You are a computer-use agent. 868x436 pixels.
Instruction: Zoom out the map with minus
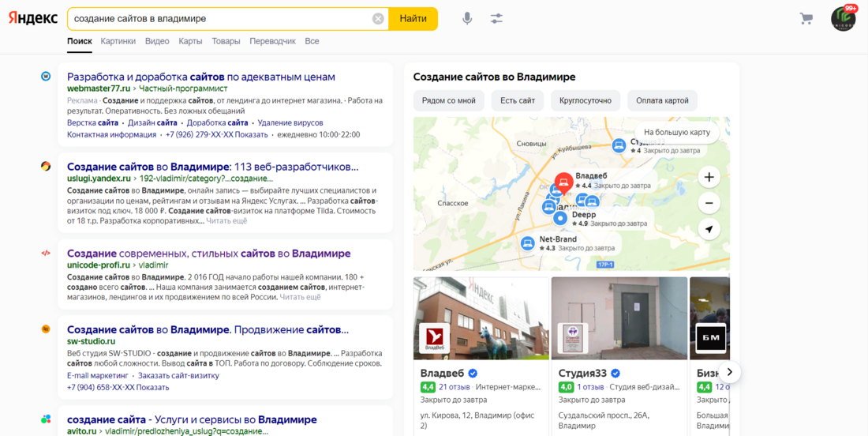tap(709, 203)
